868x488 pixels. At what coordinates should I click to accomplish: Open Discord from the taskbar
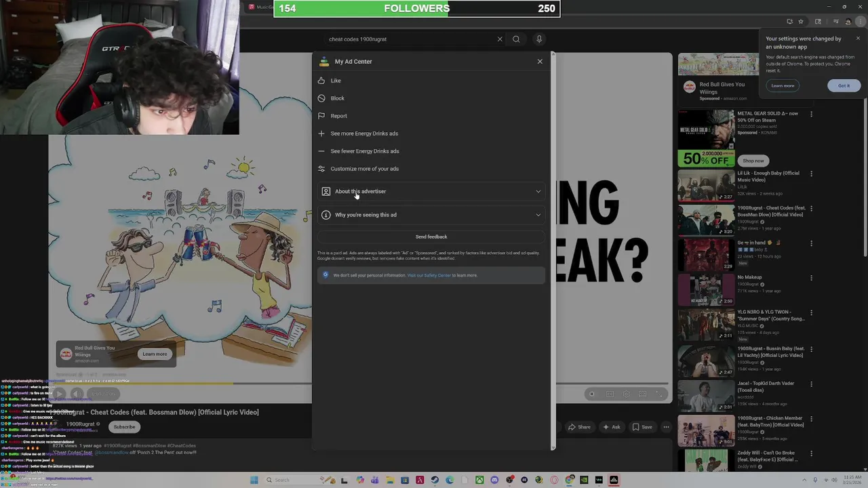494,480
